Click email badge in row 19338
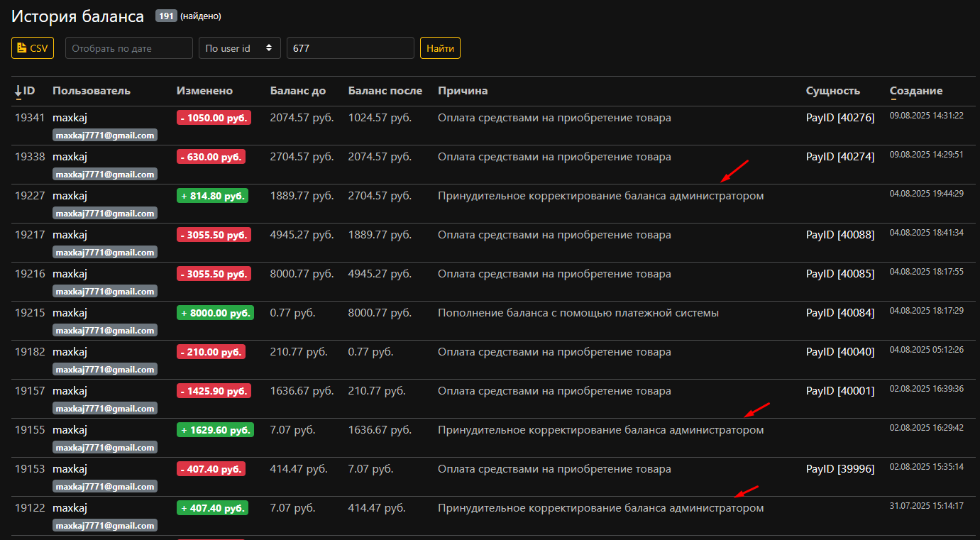This screenshot has height=540, width=980. (x=105, y=175)
